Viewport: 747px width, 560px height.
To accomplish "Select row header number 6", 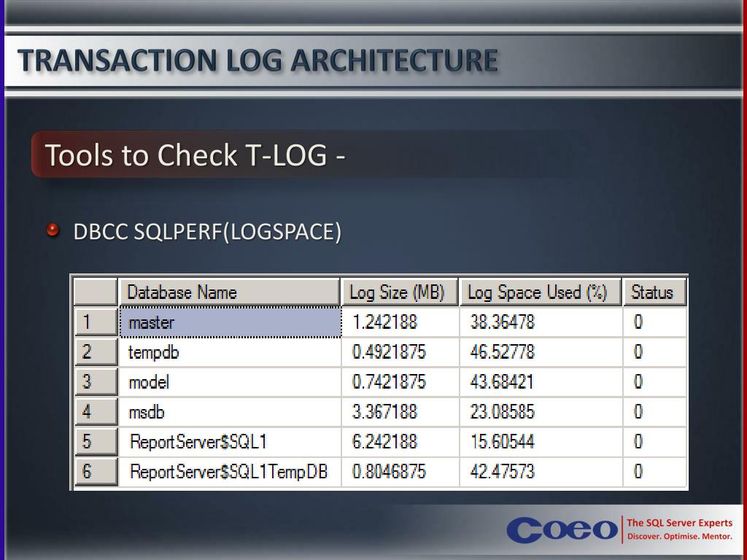I will [96, 472].
